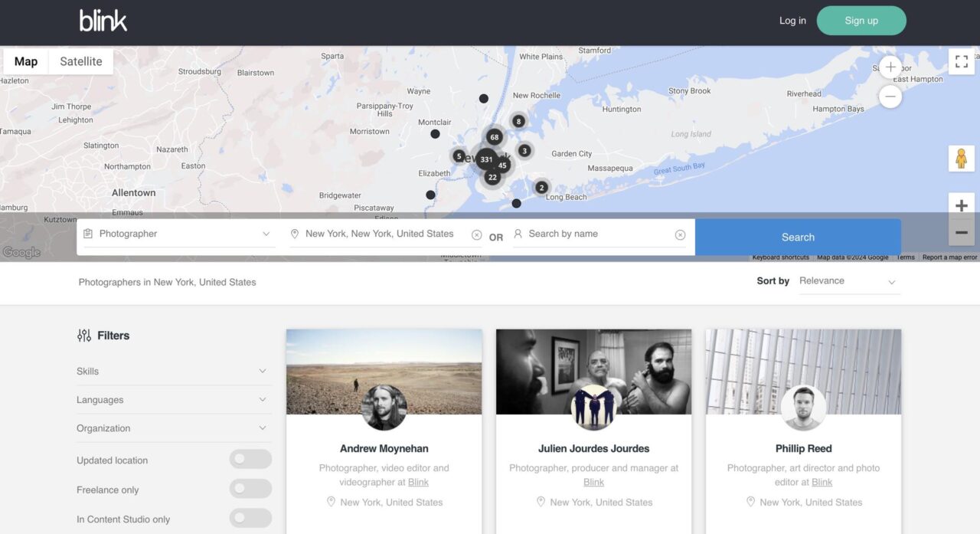Select the Map view tab
This screenshot has width=980, height=534.
click(25, 61)
